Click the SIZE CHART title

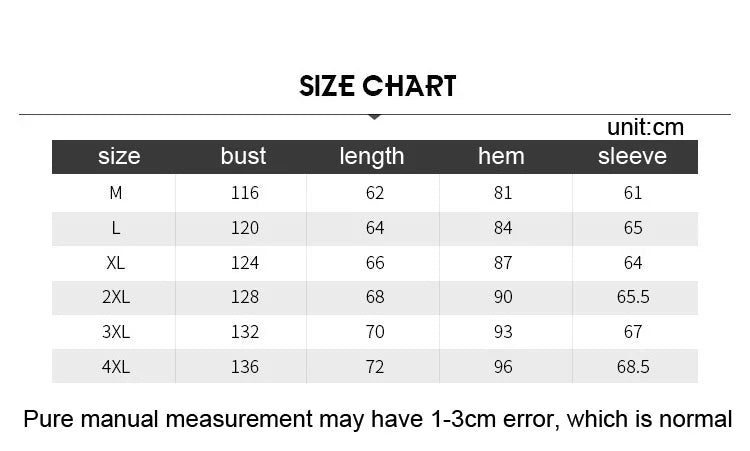(x=377, y=86)
